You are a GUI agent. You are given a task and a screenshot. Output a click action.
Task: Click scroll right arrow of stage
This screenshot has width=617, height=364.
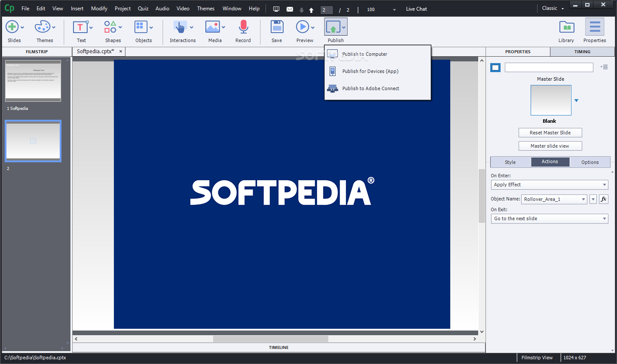click(x=474, y=339)
